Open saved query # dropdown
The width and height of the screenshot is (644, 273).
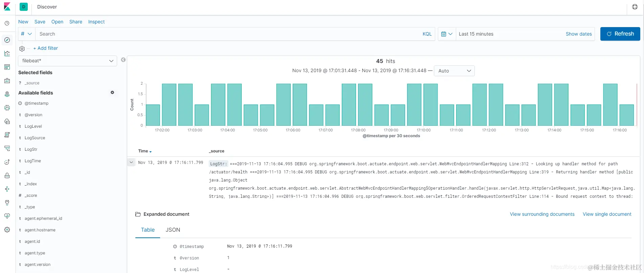pyautogui.click(x=26, y=34)
